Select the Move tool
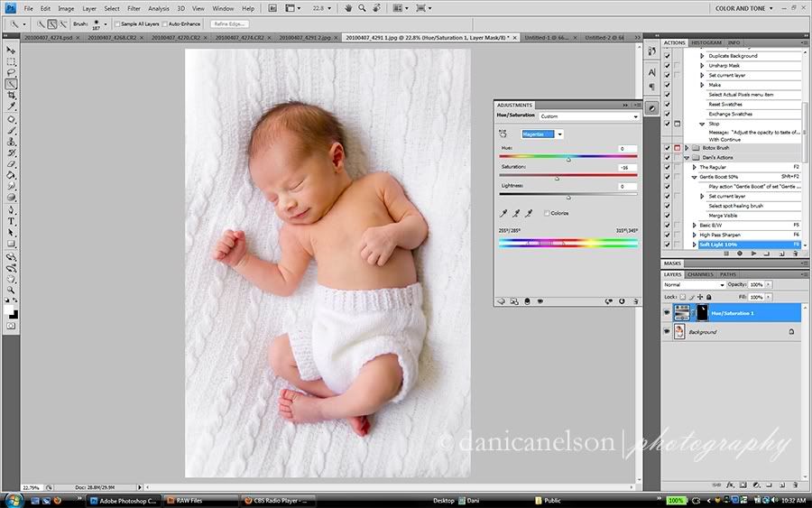Image resolution: width=812 pixels, height=508 pixels. coord(11,51)
